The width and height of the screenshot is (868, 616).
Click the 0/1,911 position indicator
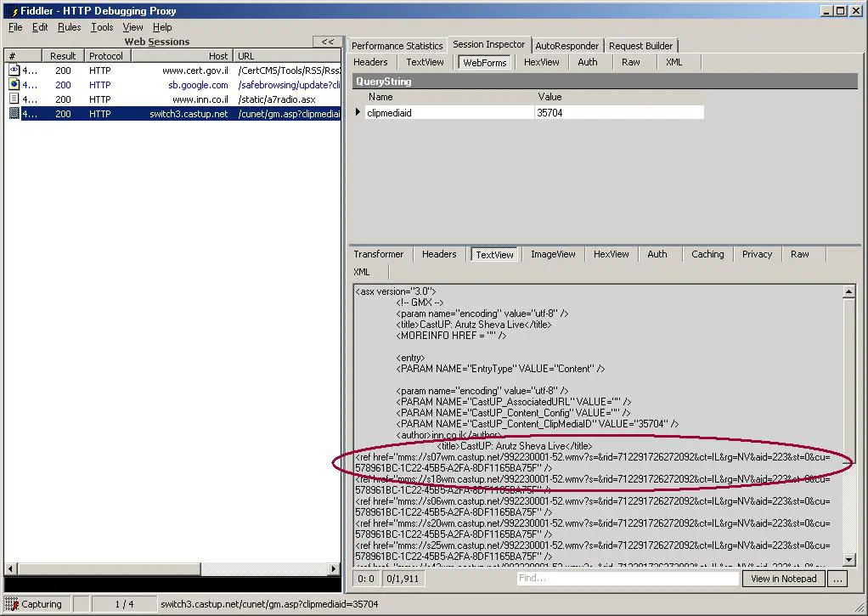[403, 579]
